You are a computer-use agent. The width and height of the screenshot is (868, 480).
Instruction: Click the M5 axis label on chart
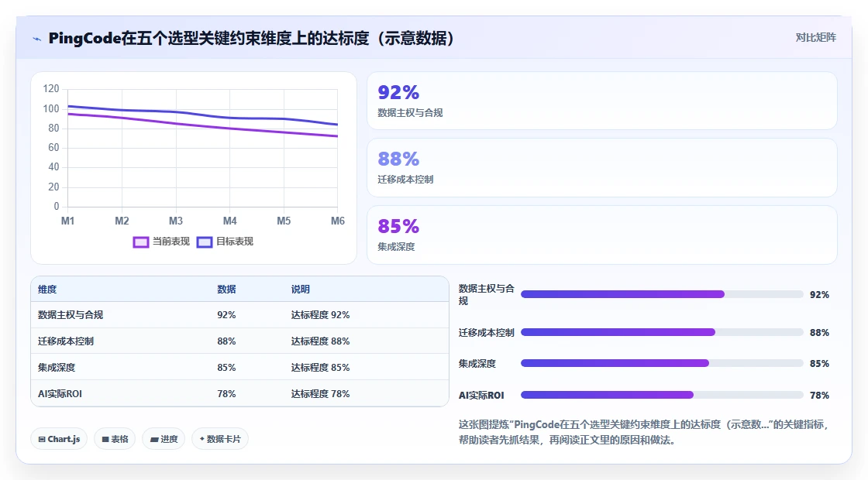point(284,221)
